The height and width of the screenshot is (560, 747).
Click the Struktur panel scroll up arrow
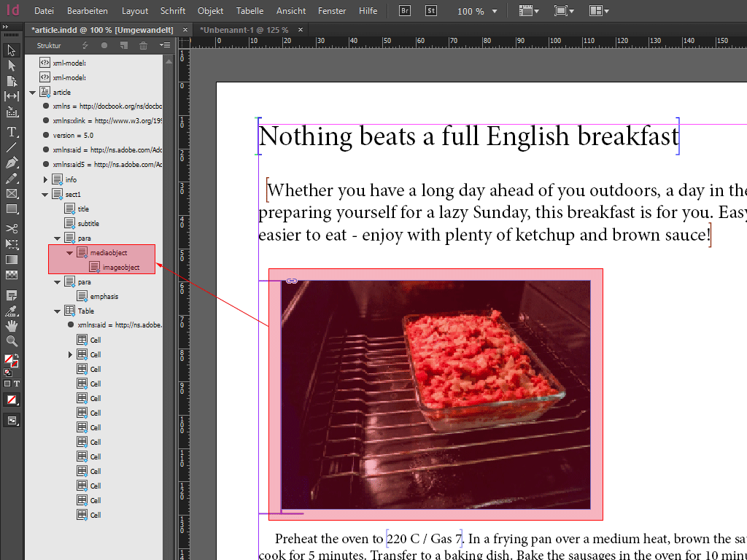(169, 61)
